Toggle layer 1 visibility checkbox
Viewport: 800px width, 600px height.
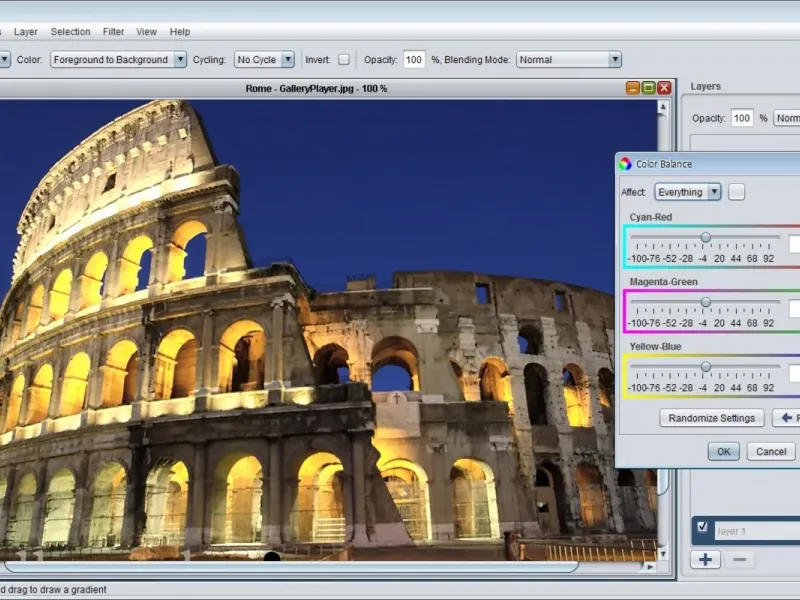(x=702, y=528)
